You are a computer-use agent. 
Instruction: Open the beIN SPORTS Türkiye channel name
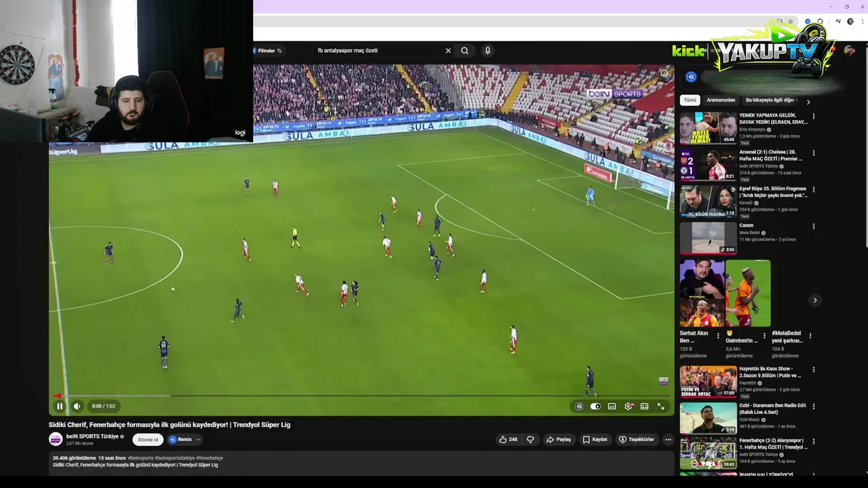pos(92,436)
